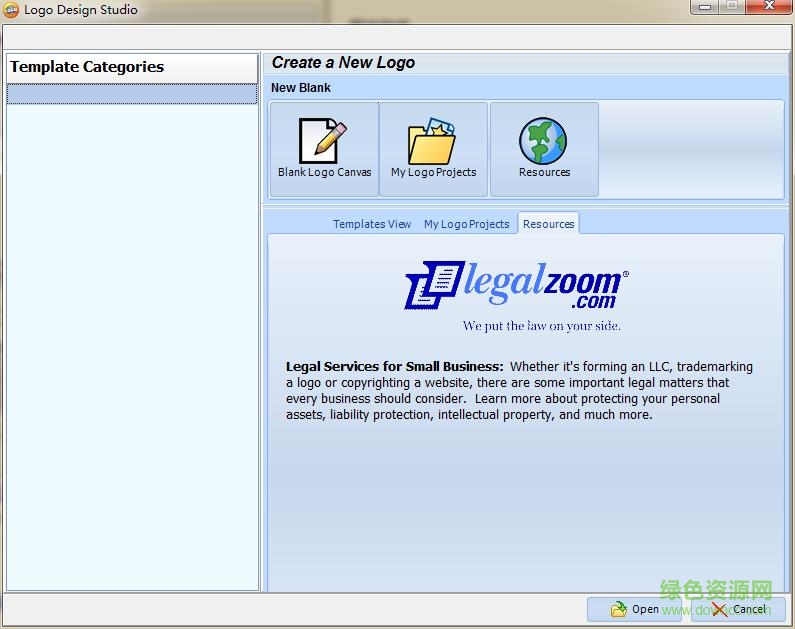Click the 'We put the law on your side.' tagline

tap(541, 326)
